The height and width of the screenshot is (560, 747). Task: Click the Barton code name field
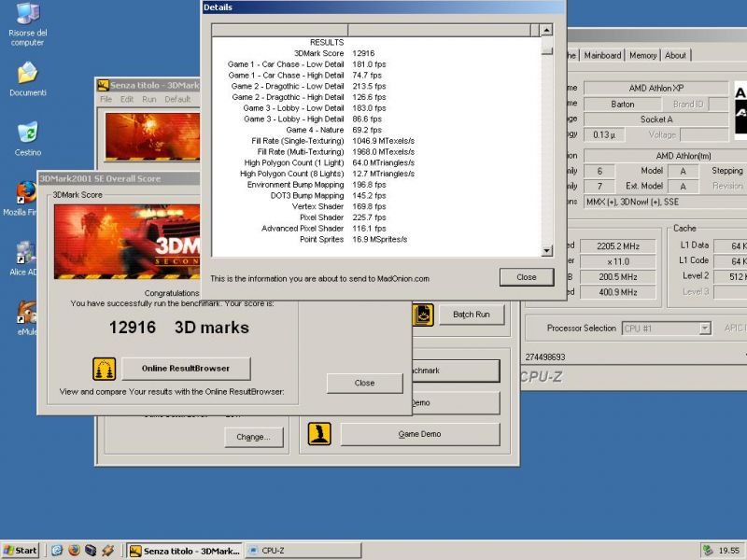[x=622, y=104]
